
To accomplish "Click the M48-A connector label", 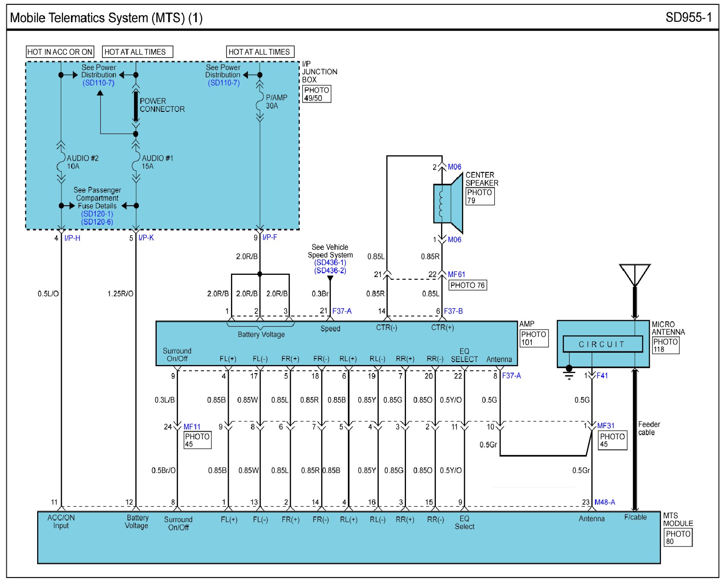I will (605, 502).
